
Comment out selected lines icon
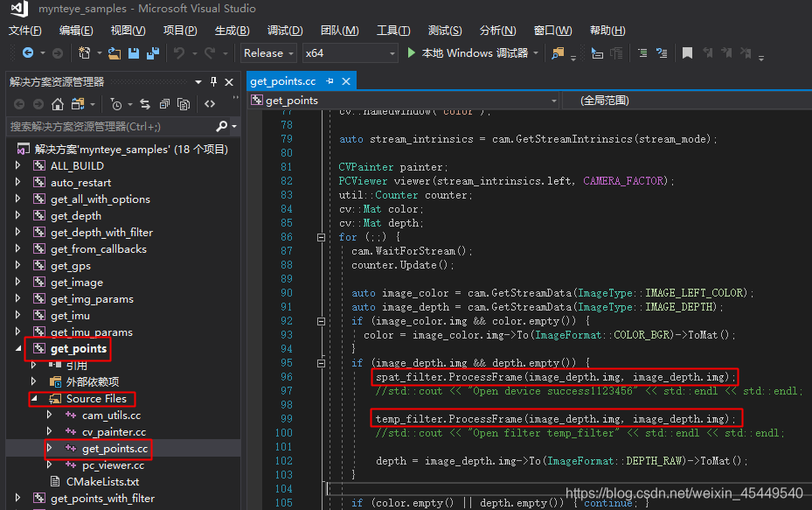click(x=642, y=52)
